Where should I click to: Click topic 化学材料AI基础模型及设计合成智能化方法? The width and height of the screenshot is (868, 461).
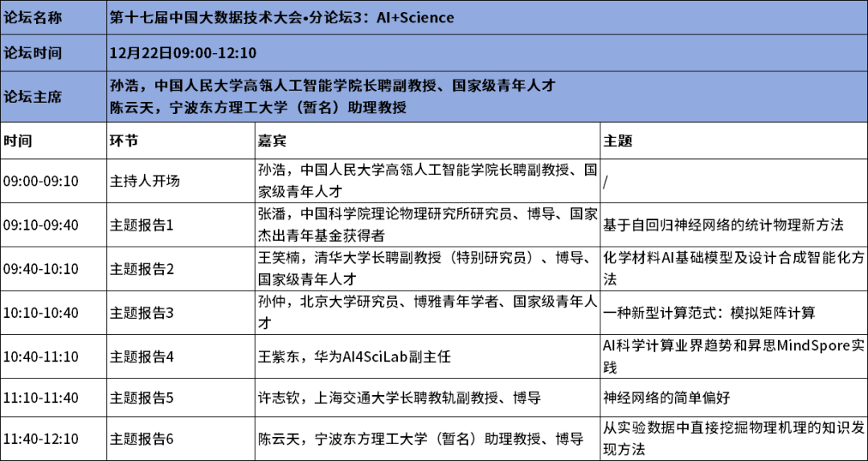coord(734,268)
